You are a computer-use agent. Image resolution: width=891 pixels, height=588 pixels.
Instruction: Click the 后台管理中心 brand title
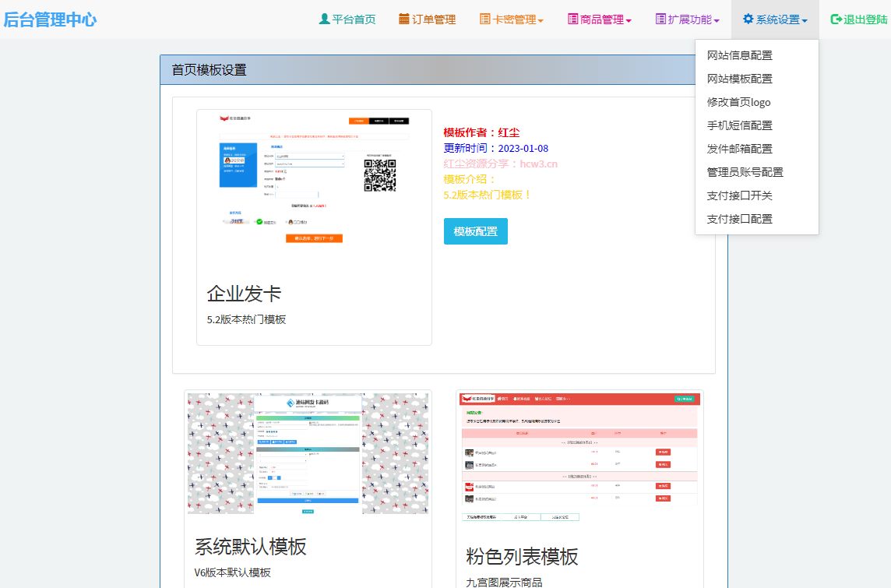(50, 19)
